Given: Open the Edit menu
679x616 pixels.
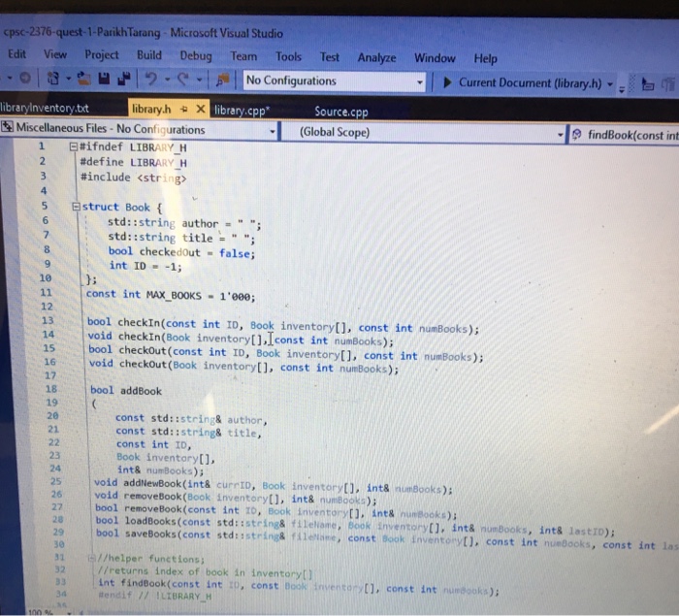Looking at the screenshot, I should point(16,54).
